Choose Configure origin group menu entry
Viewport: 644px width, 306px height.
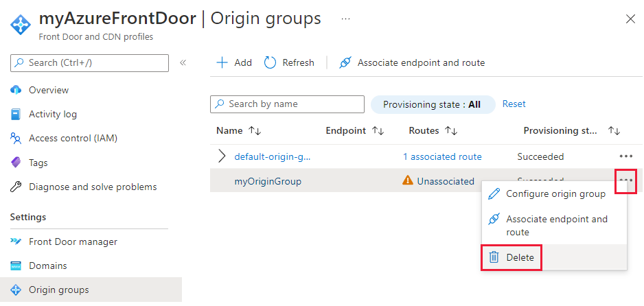[555, 193]
